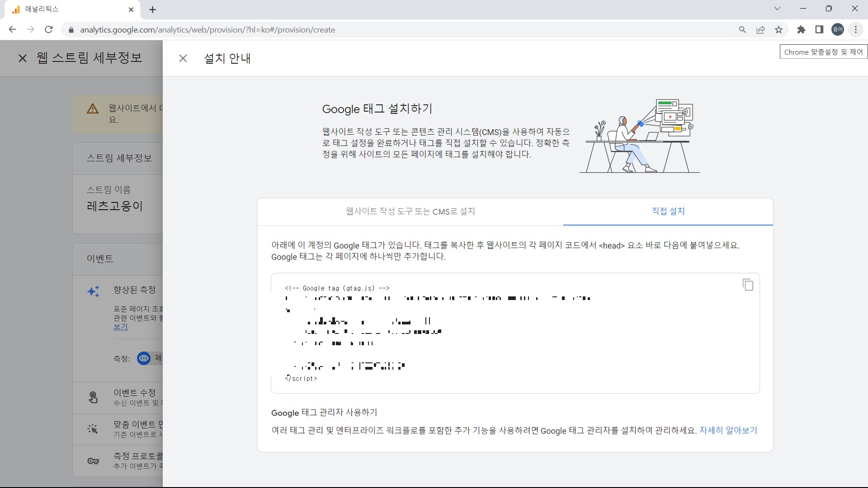This screenshot has width=868, height=488.
Task: Switch to the CMS로 설치 tab
Action: click(x=410, y=211)
